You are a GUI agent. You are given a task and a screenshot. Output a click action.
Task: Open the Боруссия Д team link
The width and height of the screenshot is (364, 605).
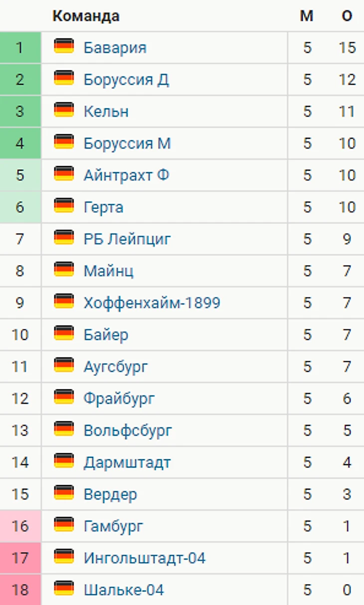126,79
